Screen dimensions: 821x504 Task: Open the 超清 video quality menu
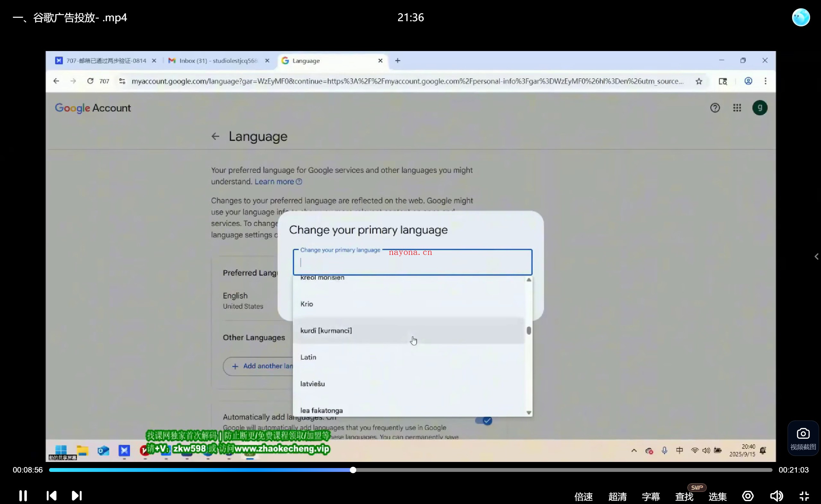(x=617, y=497)
